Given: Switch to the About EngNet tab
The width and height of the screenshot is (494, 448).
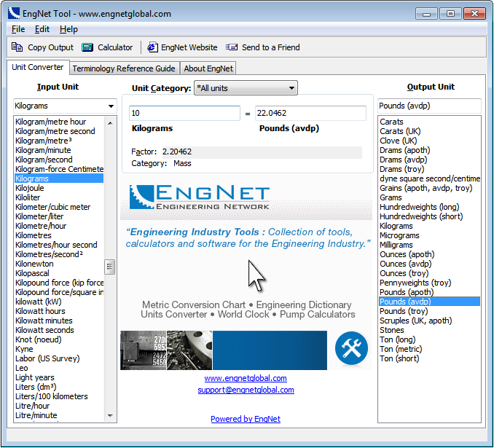Looking at the screenshot, I should pos(208,68).
